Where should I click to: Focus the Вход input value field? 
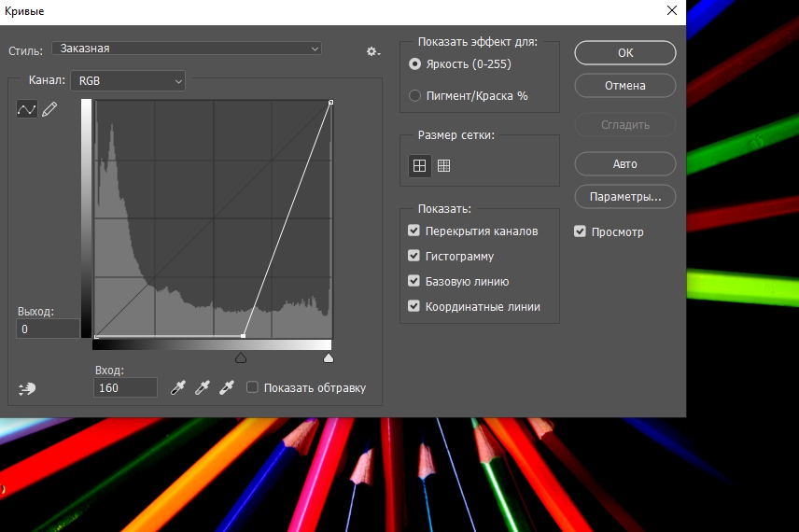tap(125, 387)
